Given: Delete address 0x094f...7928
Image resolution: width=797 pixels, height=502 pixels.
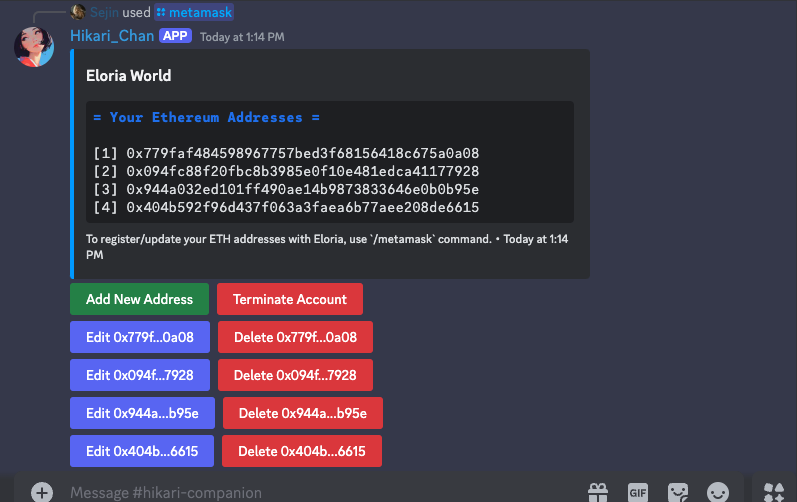Looking at the screenshot, I should (x=295, y=375).
